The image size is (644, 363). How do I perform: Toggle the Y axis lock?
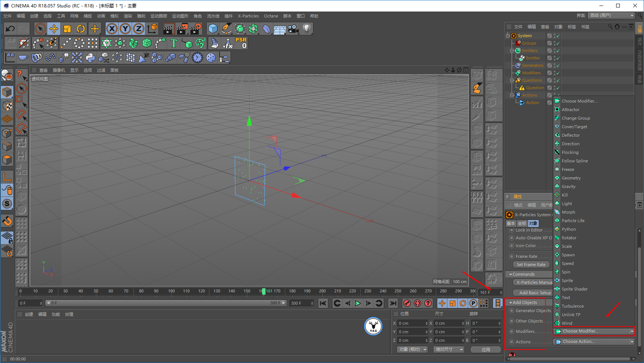click(x=125, y=29)
